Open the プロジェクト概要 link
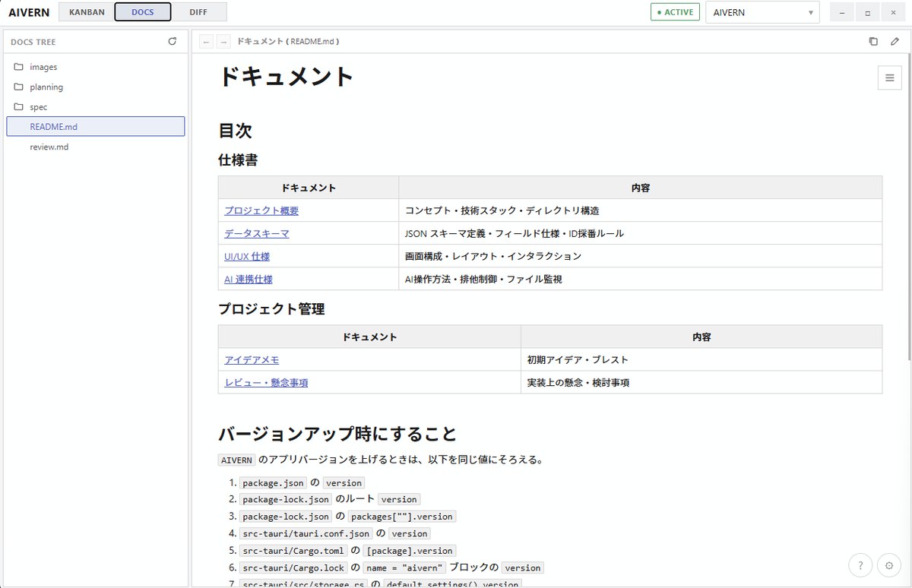 [261, 210]
